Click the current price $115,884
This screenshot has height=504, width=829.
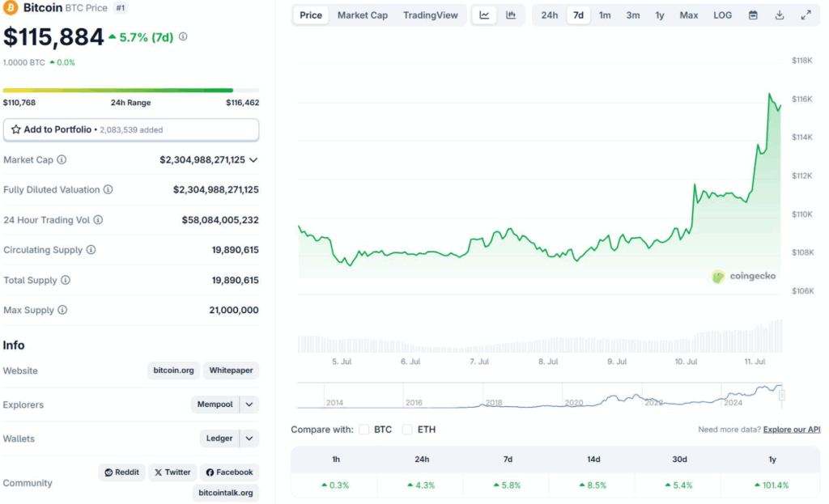pyautogui.click(x=53, y=37)
